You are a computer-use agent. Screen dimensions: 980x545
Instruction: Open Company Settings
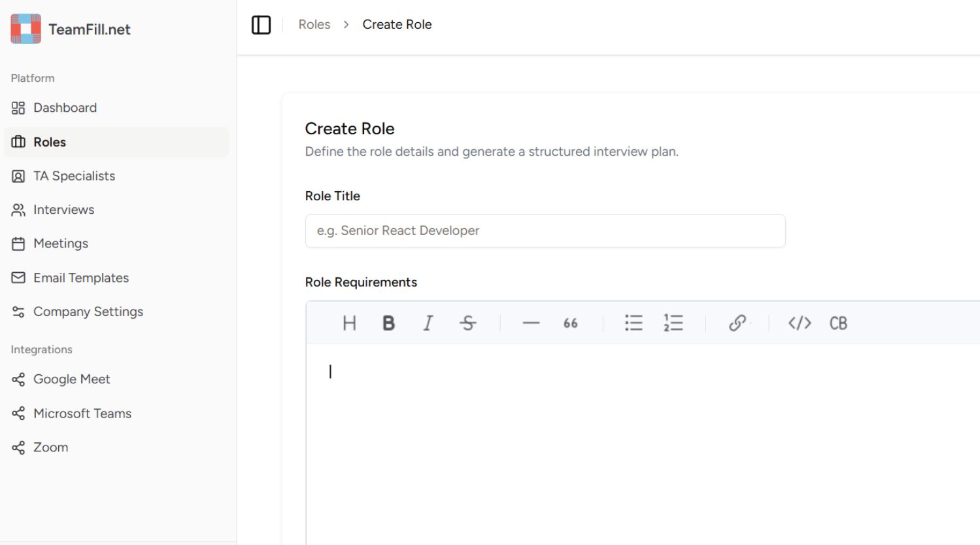[x=88, y=311]
